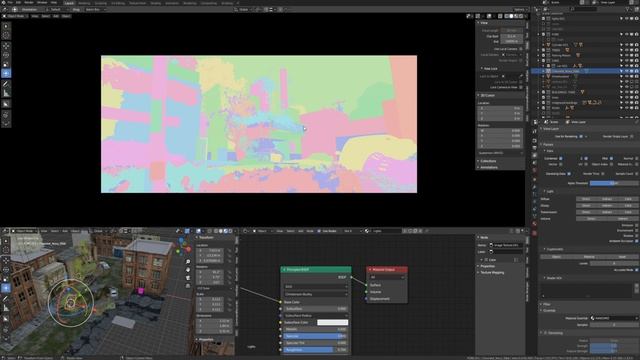Image resolution: width=640 pixels, height=360 pixels.
Task: Toggle the Ambient Occlusion pass checkbox
Action: point(636,241)
